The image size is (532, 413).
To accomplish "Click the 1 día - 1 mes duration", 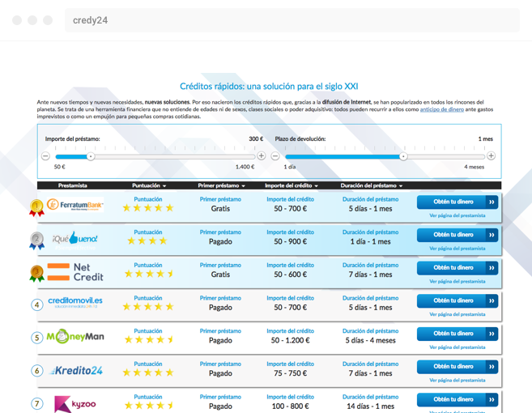I will pyautogui.click(x=371, y=241).
